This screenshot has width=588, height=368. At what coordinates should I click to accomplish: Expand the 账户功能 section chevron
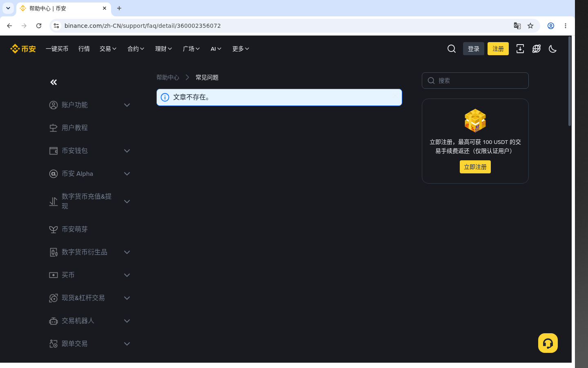pos(127,105)
